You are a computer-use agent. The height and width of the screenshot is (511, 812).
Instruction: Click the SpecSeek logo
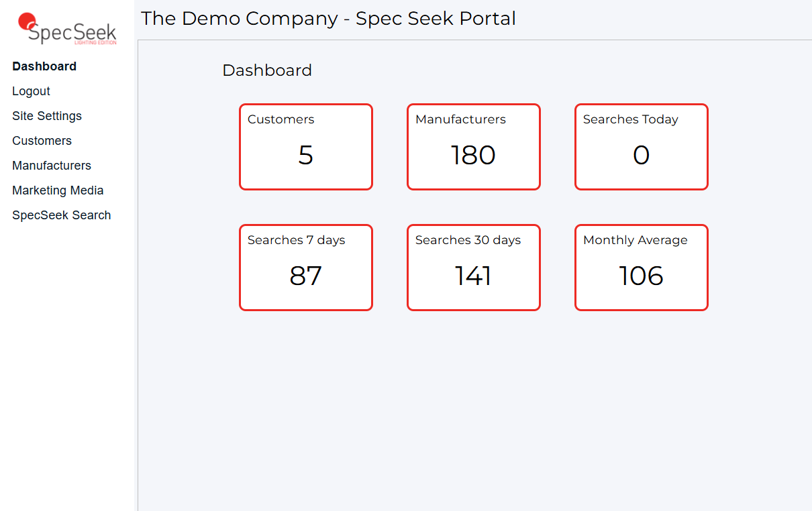[x=68, y=29]
